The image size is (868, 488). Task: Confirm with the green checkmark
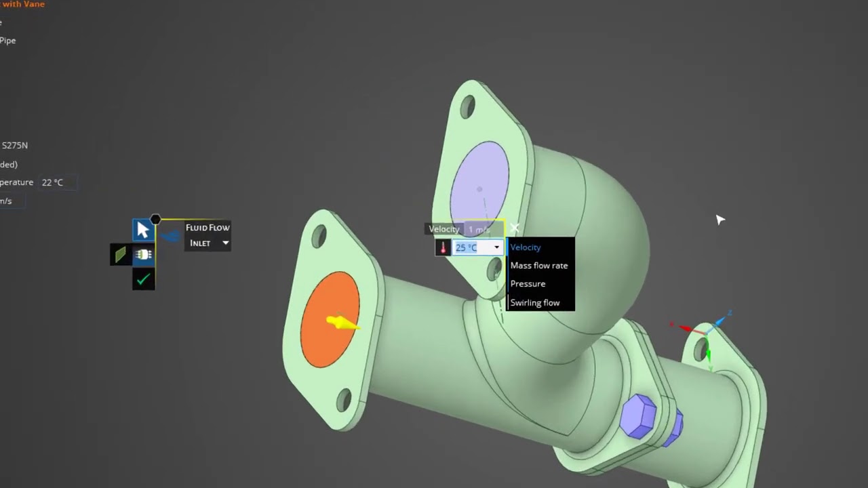143,279
